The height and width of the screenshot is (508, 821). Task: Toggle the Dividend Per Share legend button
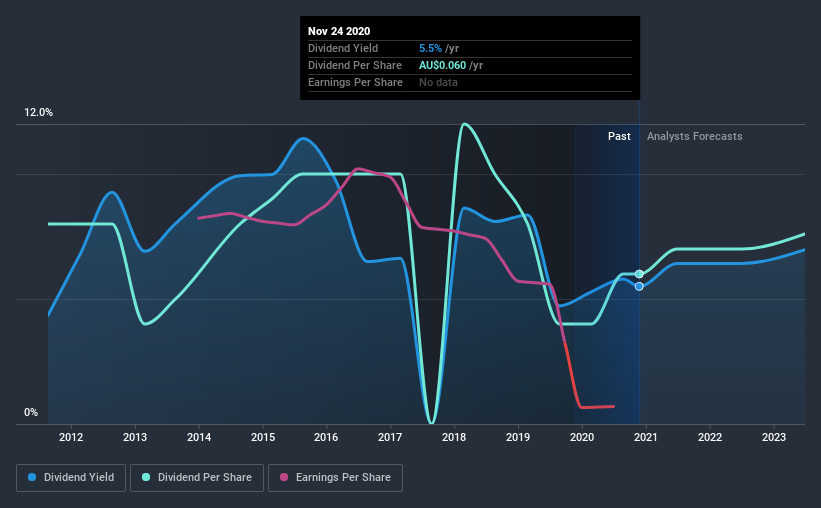[x=197, y=478]
